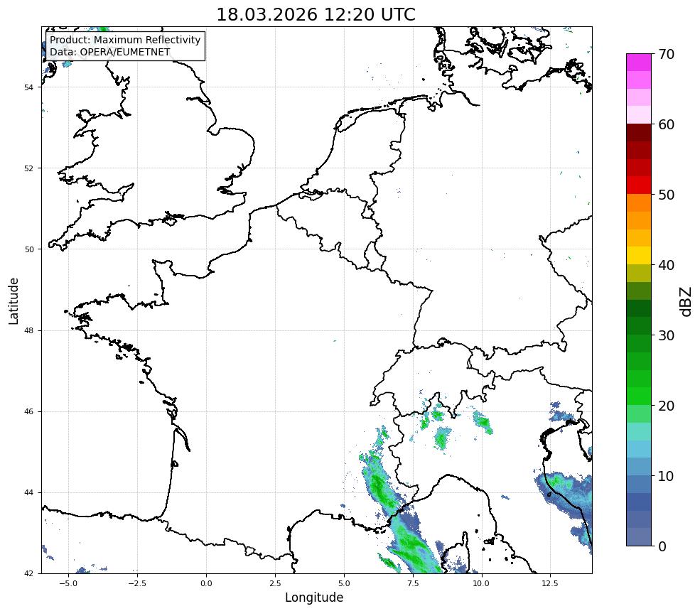Image resolution: width=700 pixels, height=611 pixels.
Task: Click the latitude tick label "44"
Action: coord(28,493)
